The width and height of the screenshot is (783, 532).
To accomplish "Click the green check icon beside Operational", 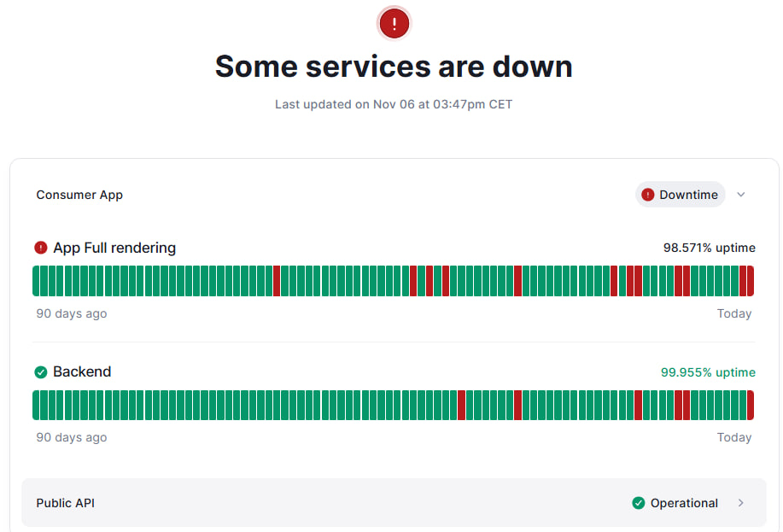I will tap(638, 503).
